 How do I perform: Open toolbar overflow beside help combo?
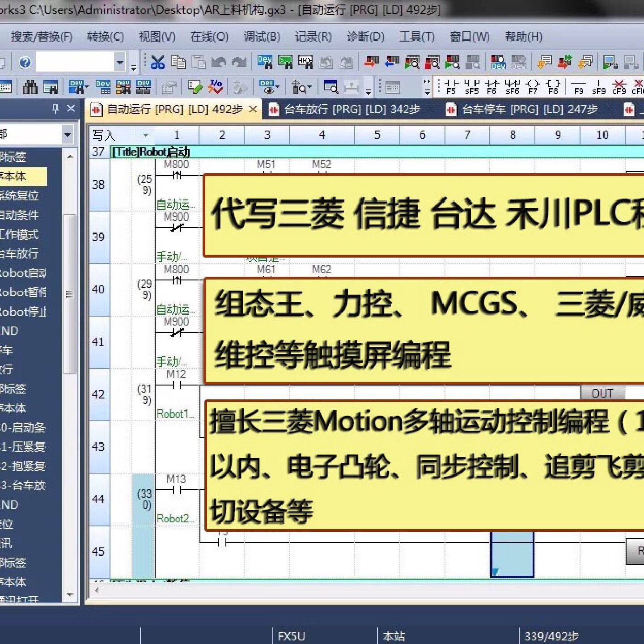pos(133,67)
